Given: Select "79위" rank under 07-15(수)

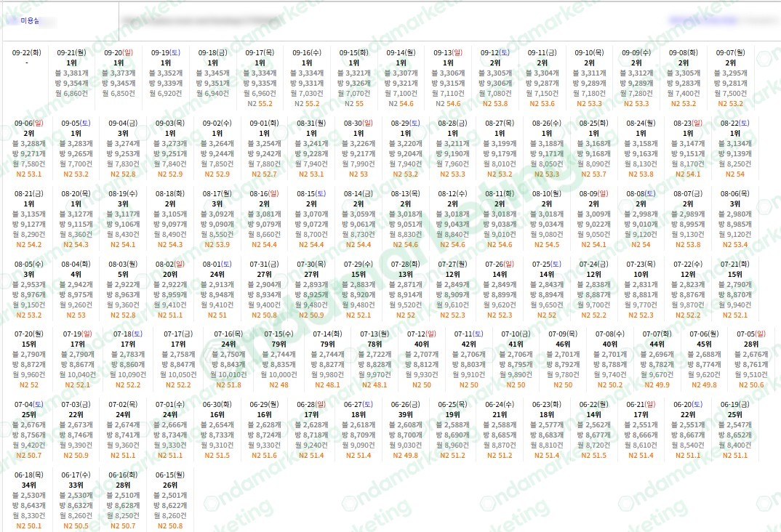Looking at the screenshot, I should coord(279,344).
